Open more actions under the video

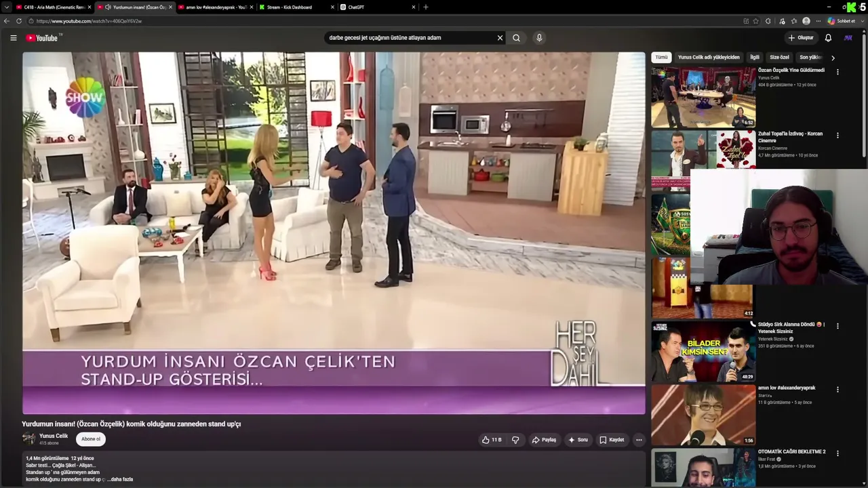point(639,440)
